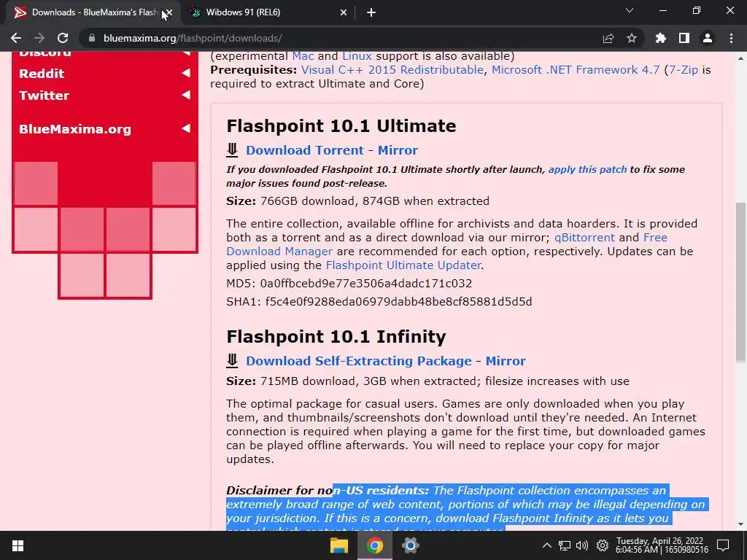Open Chrome's three-dot menu
Image resolution: width=747 pixels, height=560 pixels.
731,38
